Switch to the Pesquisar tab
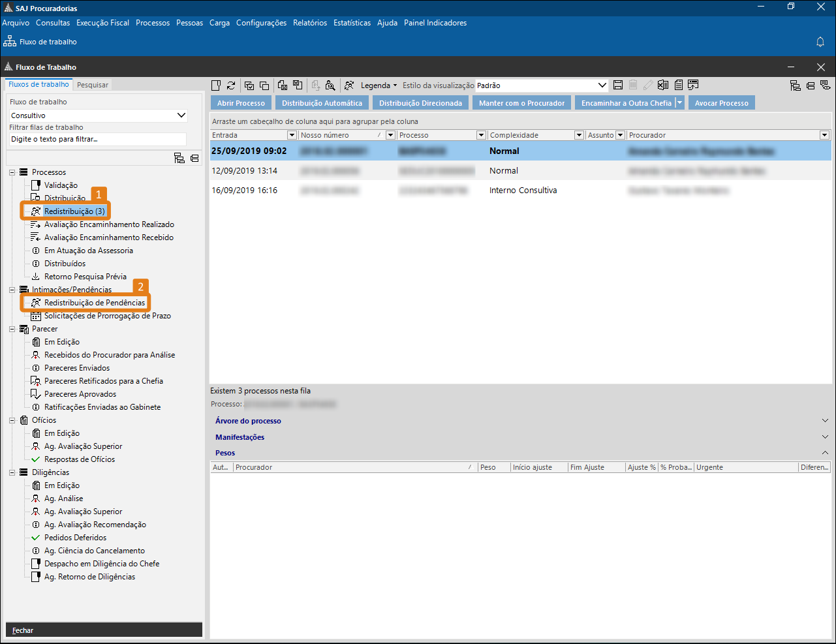 [93, 85]
